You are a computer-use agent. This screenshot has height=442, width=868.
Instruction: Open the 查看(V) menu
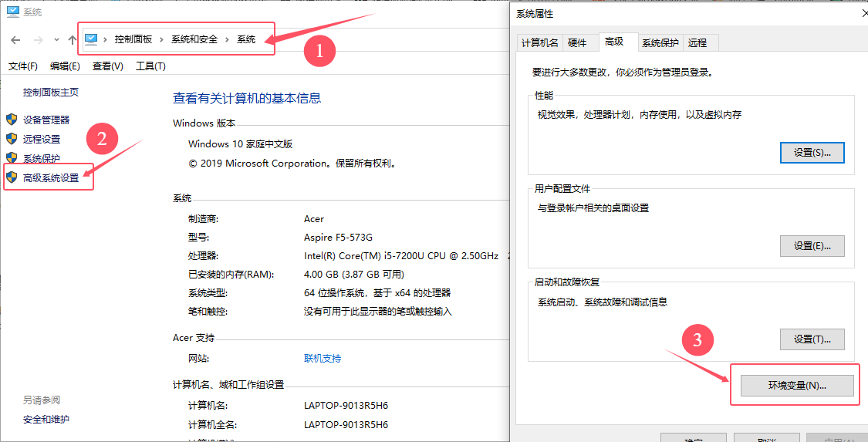pyautogui.click(x=108, y=66)
